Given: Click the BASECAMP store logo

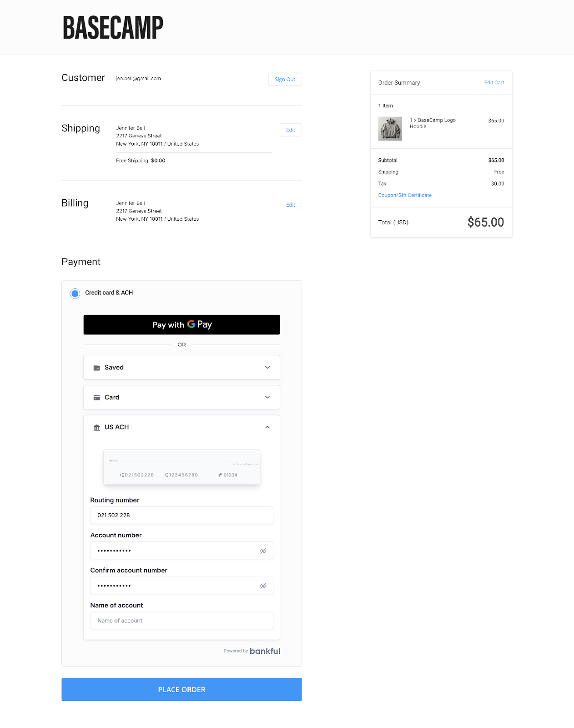Looking at the screenshot, I should (x=113, y=28).
